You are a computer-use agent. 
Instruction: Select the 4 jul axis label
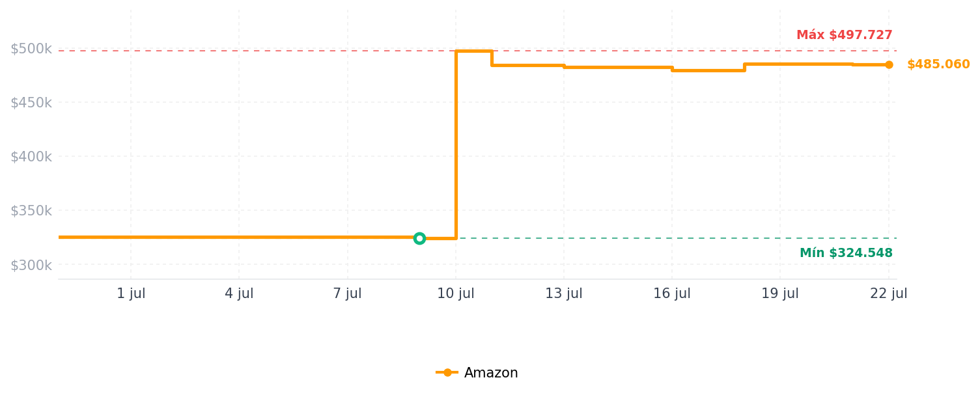click(x=239, y=293)
